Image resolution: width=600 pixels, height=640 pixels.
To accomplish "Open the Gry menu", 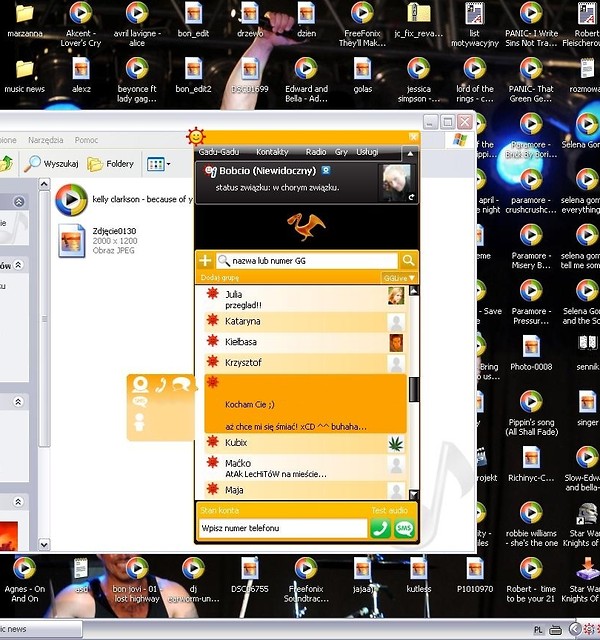I will pos(341,152).
